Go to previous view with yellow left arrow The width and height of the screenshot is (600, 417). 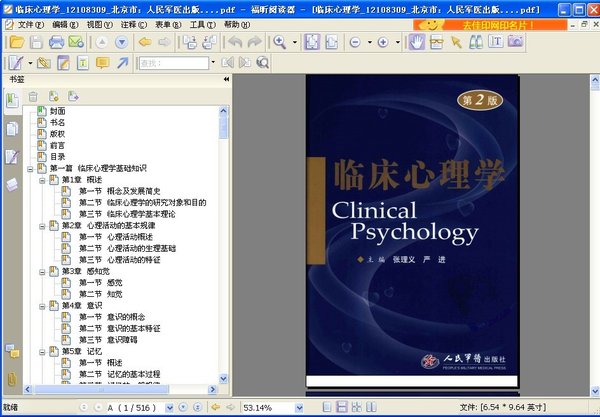coord(145,42)
